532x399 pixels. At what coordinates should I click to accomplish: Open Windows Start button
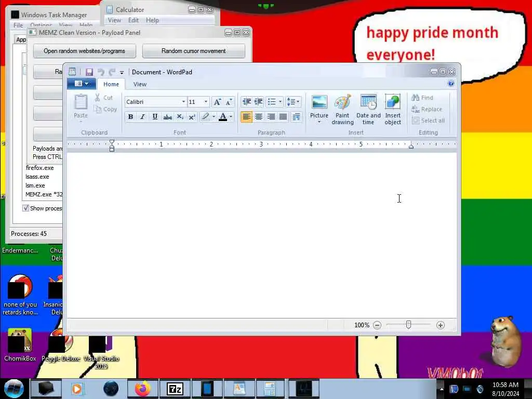pos(14,389)
